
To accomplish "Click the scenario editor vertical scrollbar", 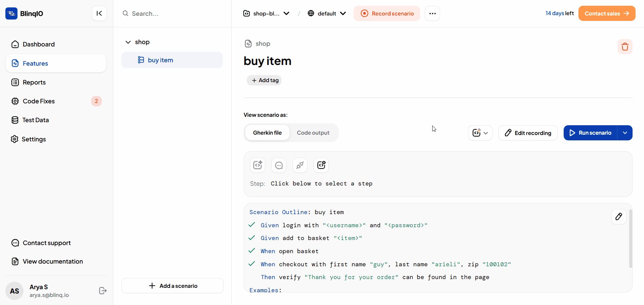I will [631, 239].
